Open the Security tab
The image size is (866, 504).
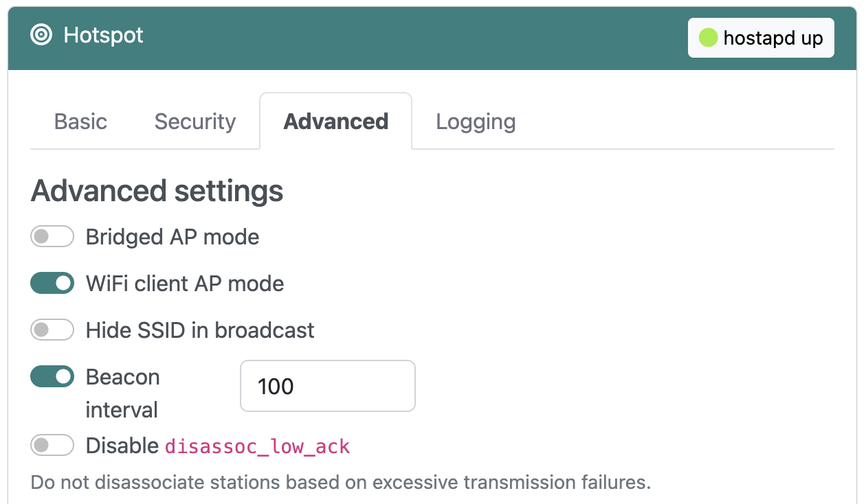(x=195, y=122)
